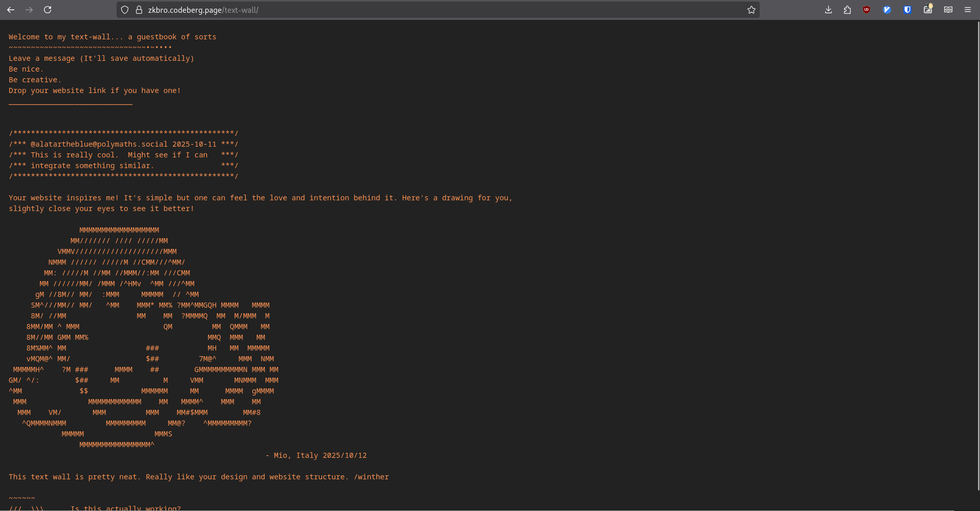Viewport: 980px width, 511px height.
Task: Open the Firefox hamburger application menu
Action: click(x=968, y=10)
